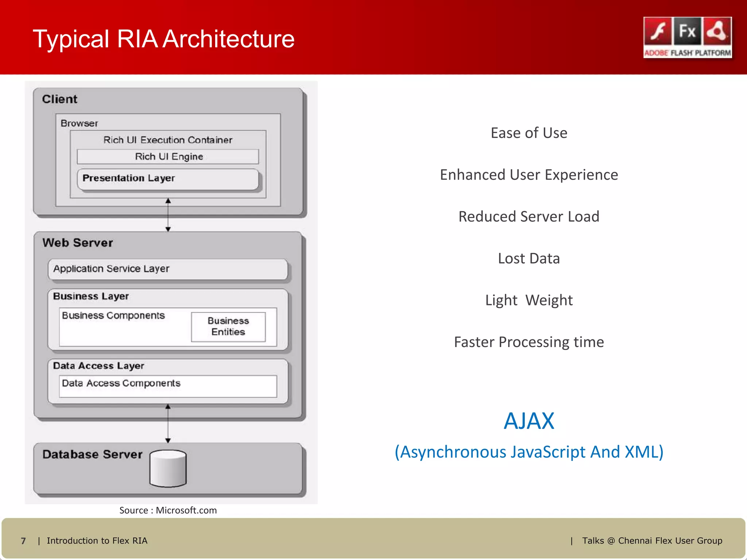This screenshot has width=747, height=560.
Task: Select the Rich UI Engine box
Action: pos(168,156)
